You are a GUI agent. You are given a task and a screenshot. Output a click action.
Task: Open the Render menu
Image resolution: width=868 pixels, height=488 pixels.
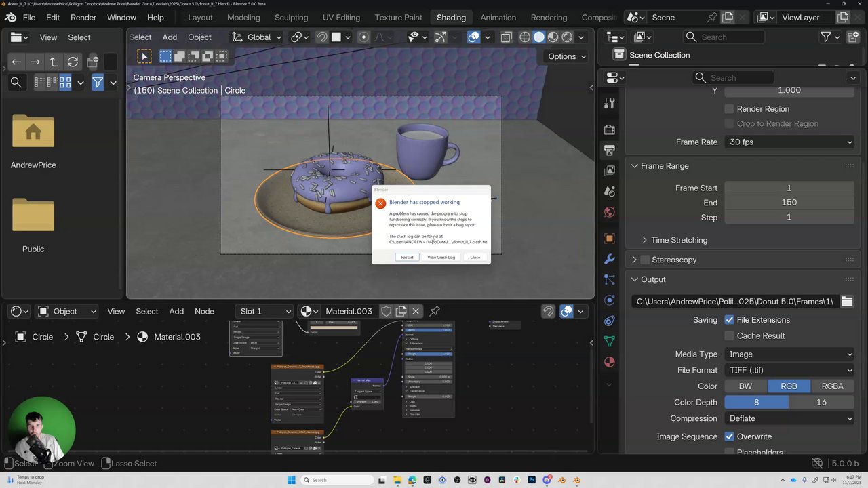pos(83,17)
